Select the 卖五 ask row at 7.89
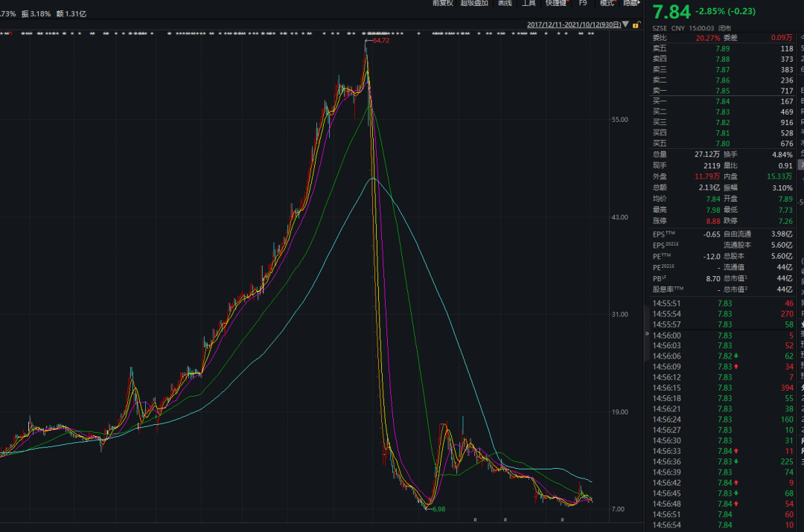This screenshot has width=804, height=532. point(722,48)
